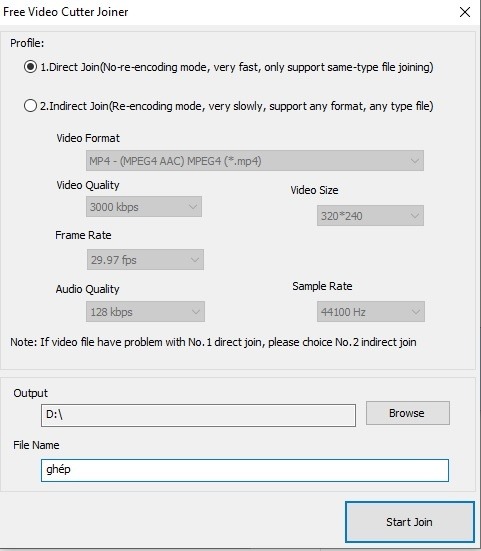This screenshot has height=551, width=481.
Task: Click the Sample Rate dropdown chevron
Action: 416,312
